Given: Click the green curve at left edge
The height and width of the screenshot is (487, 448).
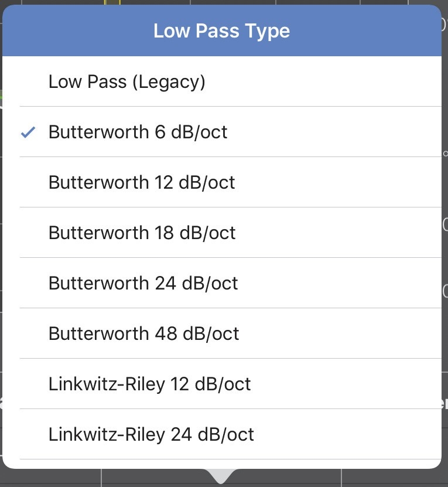Looking at the screenshot, I should tap(1, 97).
